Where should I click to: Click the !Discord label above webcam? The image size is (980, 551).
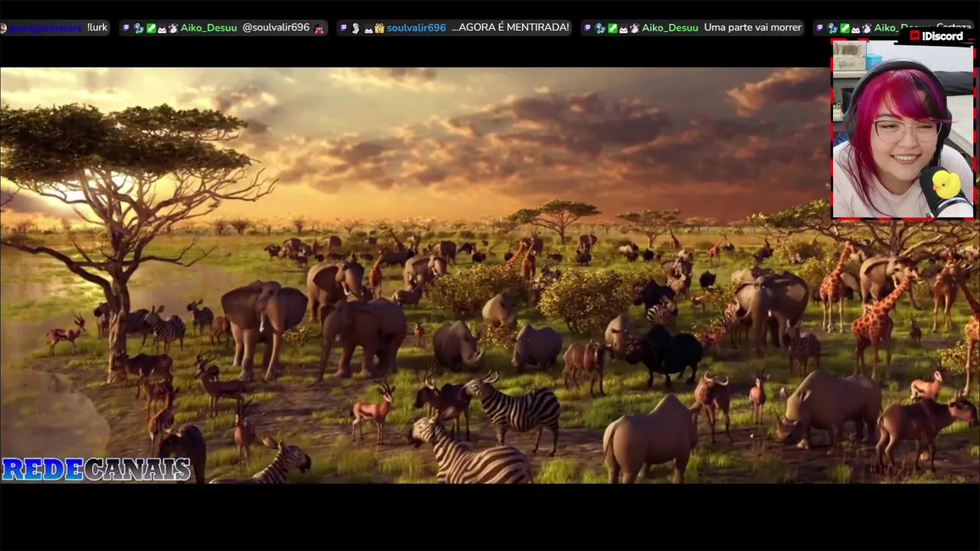point(942,36)
